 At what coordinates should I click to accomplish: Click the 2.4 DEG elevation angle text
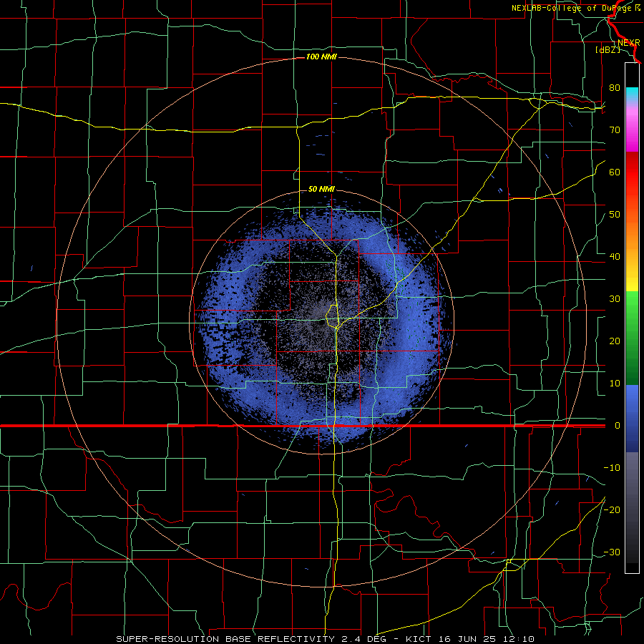pyautogui.click(x=364, y=639)
